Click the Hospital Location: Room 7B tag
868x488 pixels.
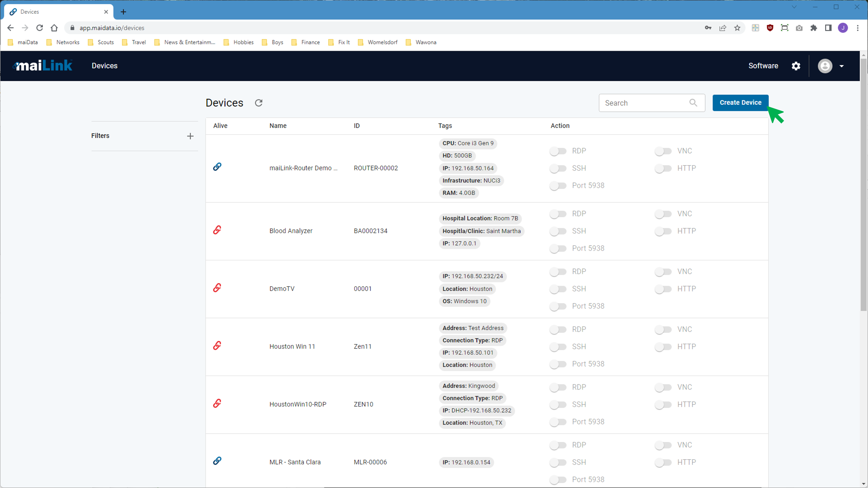(x=480, y=218)
